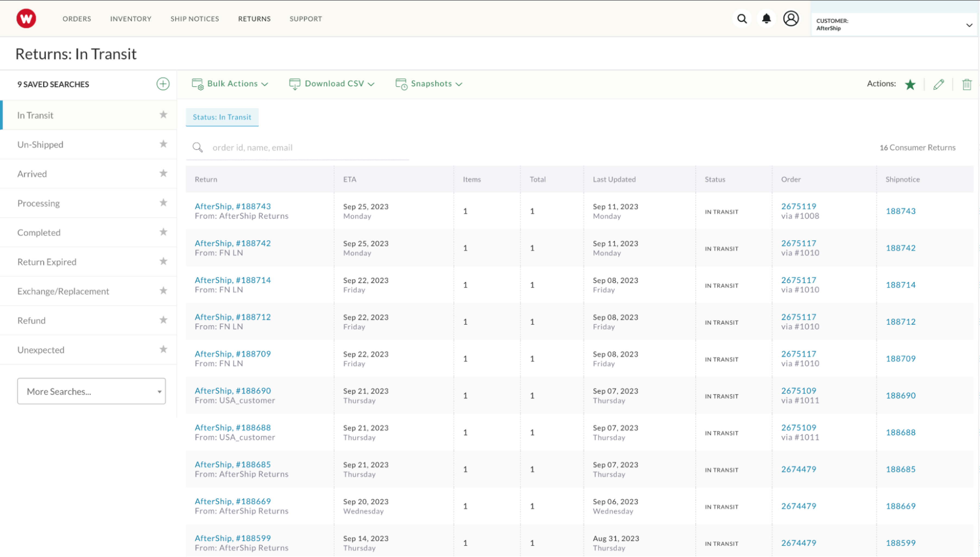980x557 pixels.
Task: Open shipnotice 188712 link
Action: tap(900, 322)
